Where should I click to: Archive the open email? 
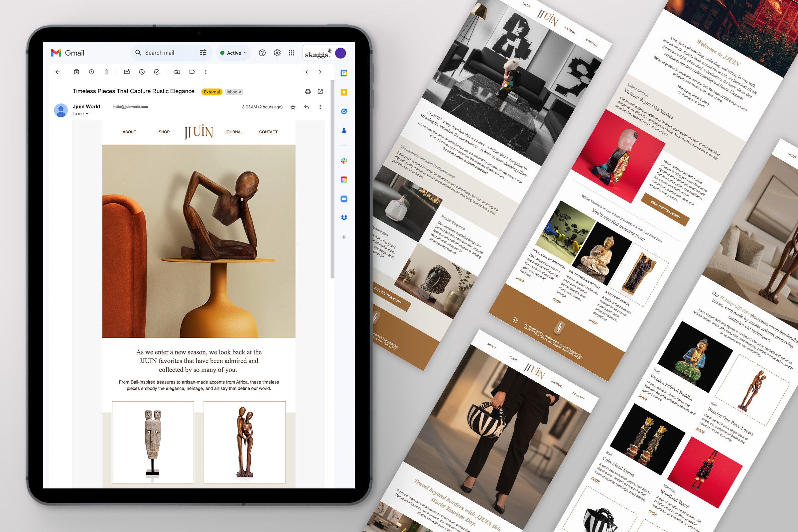[x=76, y=72]
